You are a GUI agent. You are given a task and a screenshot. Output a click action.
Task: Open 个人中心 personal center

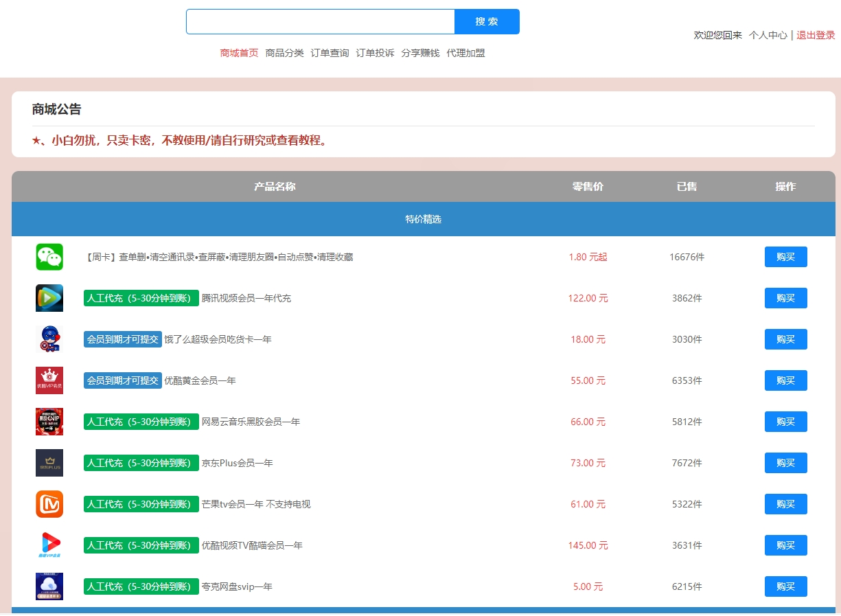tap(768, 35)
